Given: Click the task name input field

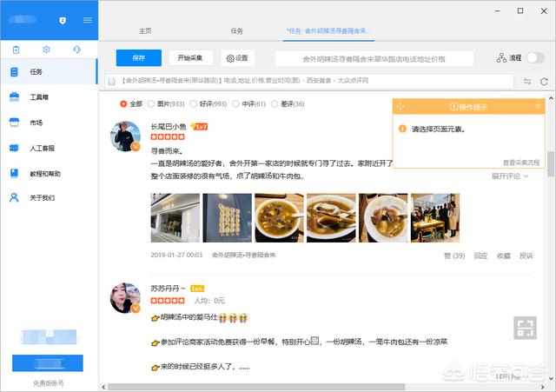Looking at the screenshot, I should click(x=374, y=58).
